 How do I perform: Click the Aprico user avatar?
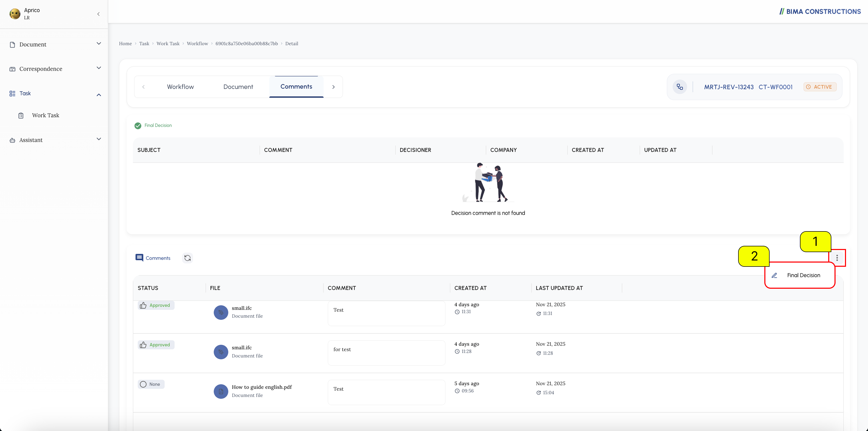pyautogui.click(x=15, y=14)
